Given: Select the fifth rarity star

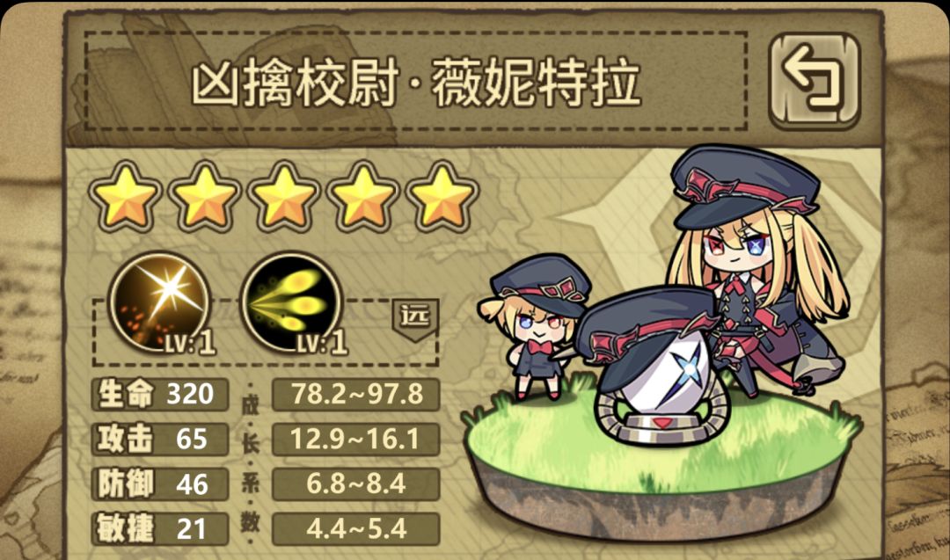Looking at the screenshot, I should 442,196.
